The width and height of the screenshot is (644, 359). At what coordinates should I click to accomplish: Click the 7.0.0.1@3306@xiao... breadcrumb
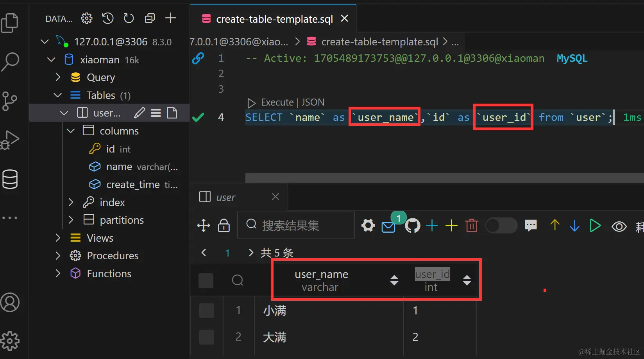click(x=239, y=41)
